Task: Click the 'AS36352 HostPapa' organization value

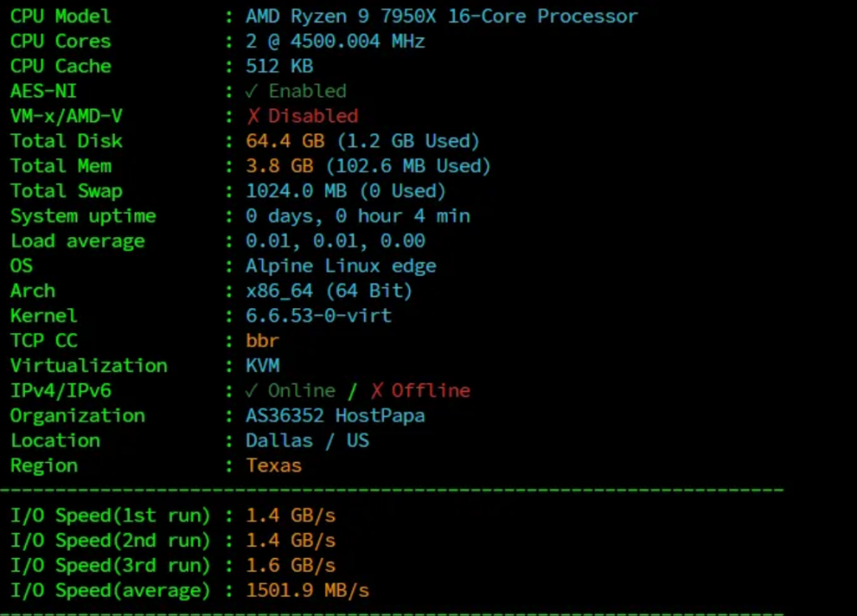Action: pos(335,416)
